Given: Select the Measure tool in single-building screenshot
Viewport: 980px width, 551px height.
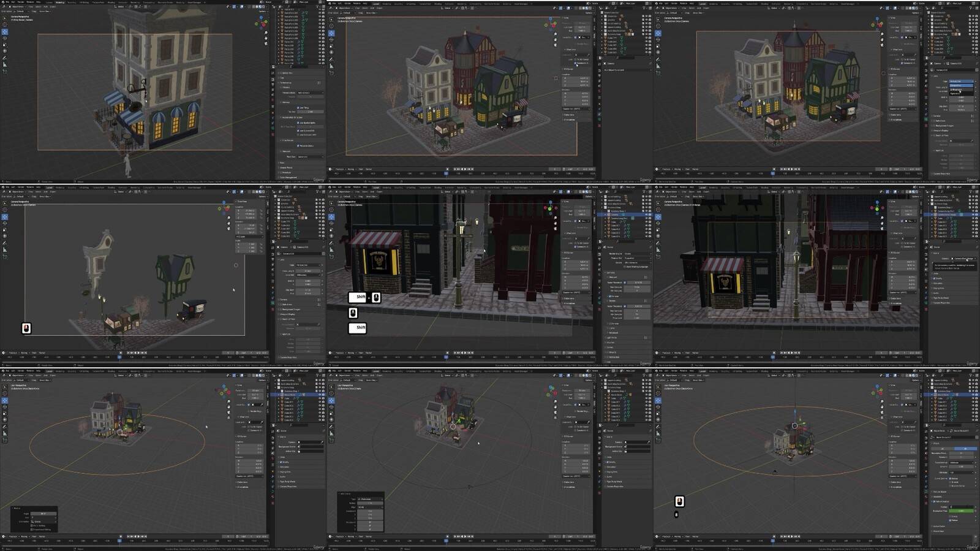Looking at the screenshot, I should point(4,64).
